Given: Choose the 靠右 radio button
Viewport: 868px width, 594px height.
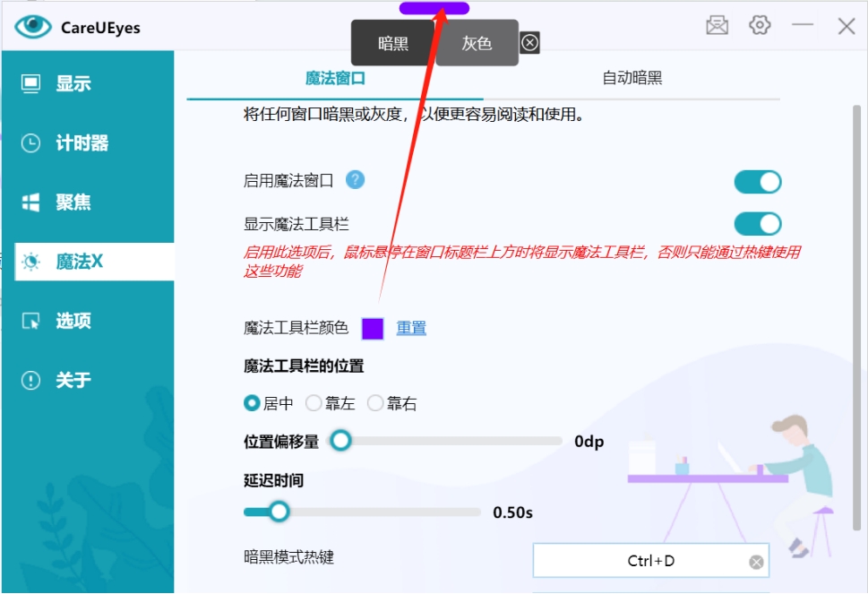Looking at the screenshot, I should pos(375,402).
